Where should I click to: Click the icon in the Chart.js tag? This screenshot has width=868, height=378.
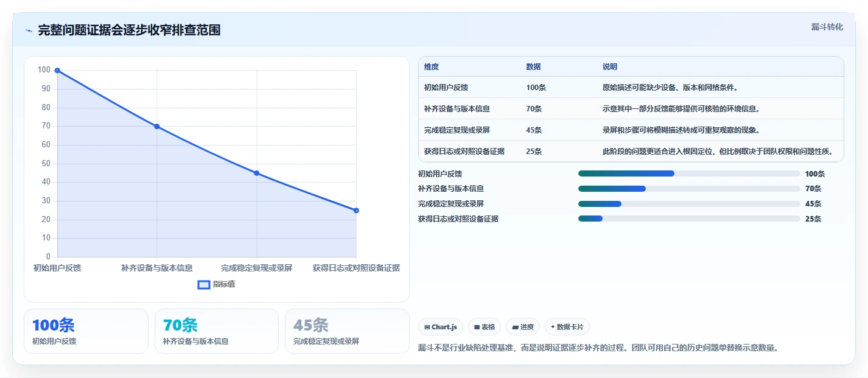(427, 327)
